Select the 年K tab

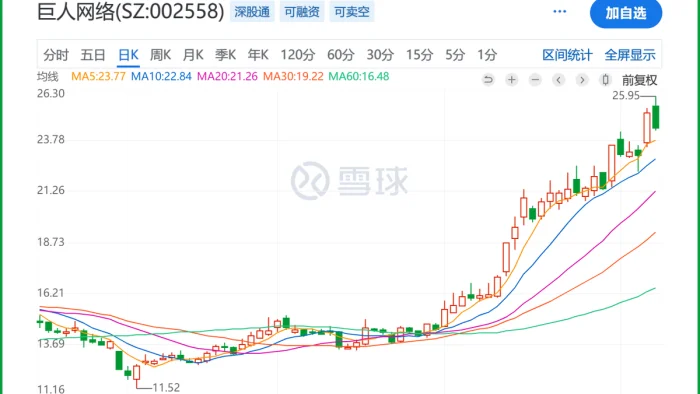(x=258, y=55)
